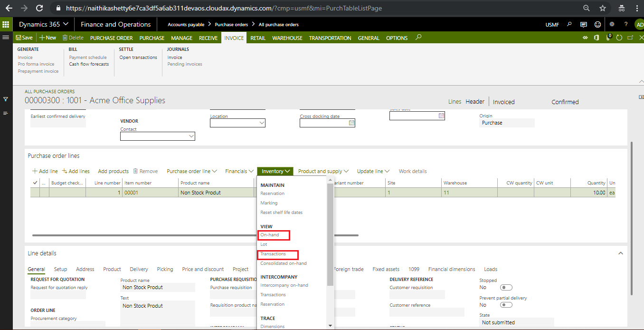Open the related information list icon on left
The image size is (644, 330).
(6, 113)
